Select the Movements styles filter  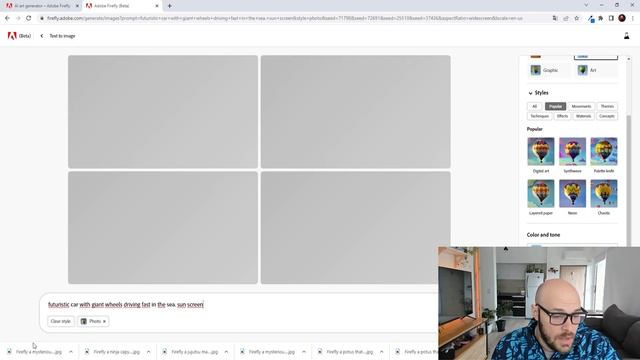(581, 106)
